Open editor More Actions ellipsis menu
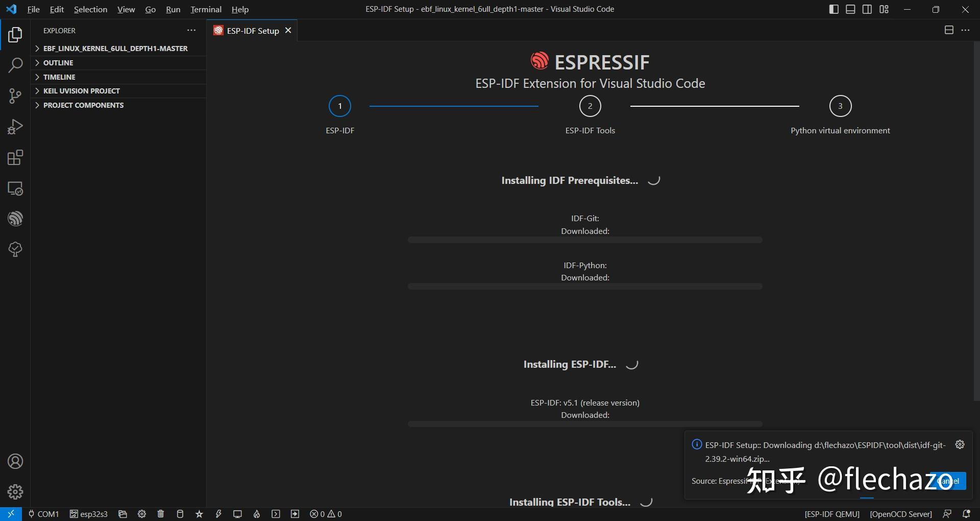The image size is (980, 521). (965, 30)
